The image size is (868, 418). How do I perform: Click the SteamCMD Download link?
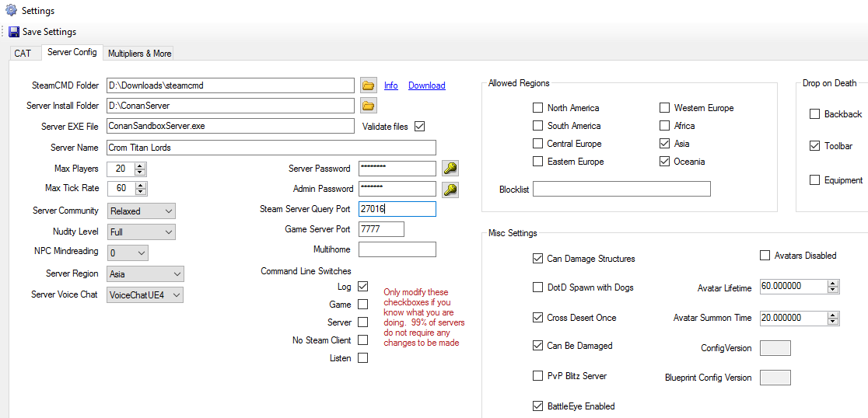[x=426, y=85]
